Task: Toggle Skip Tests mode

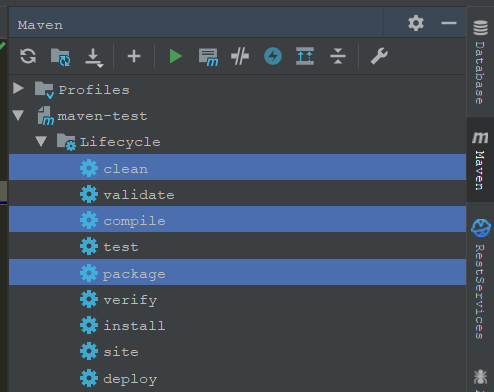Action: click(240, 56)
